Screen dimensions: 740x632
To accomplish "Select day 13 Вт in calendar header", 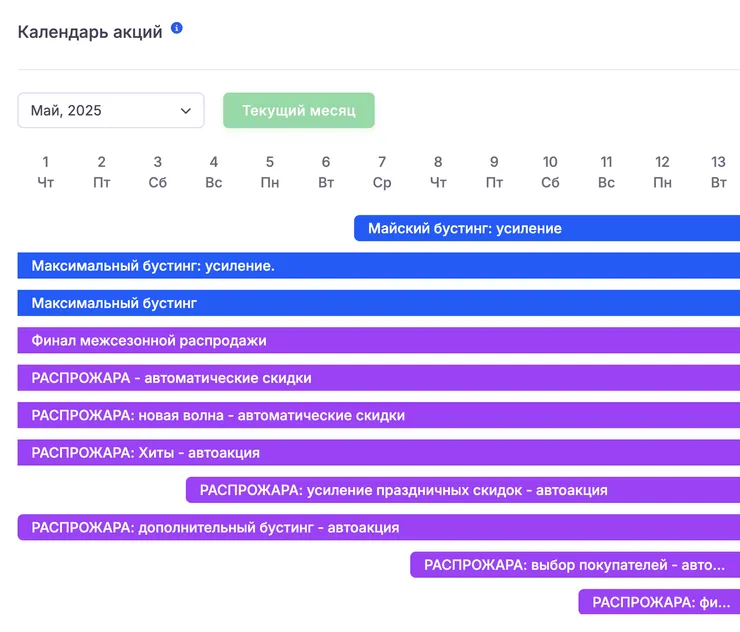I will (718, 172).
